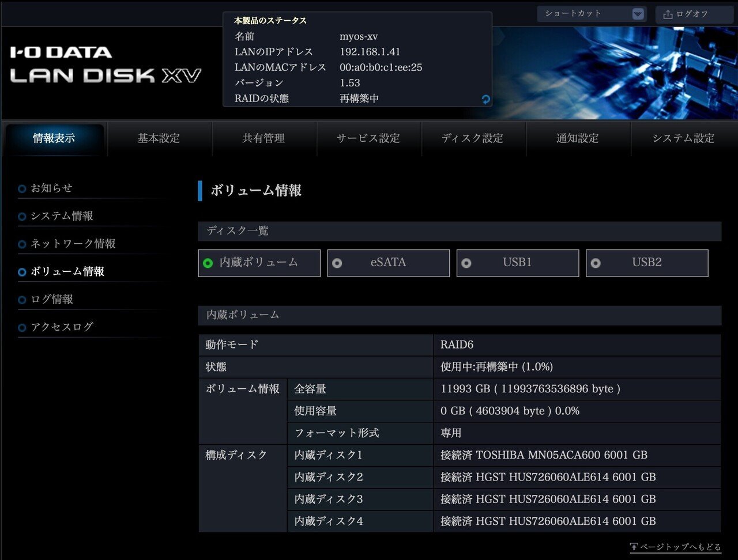738x560 pixels.
Task: Open the ショートカット dropdown arrow
Action: tap(638, 14)
